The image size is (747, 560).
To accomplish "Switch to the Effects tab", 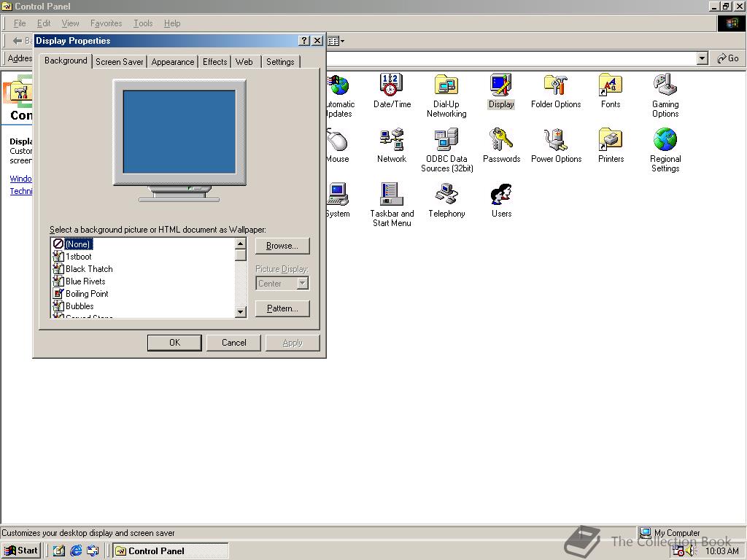I will pyautogui.click(x=215, y=62).
